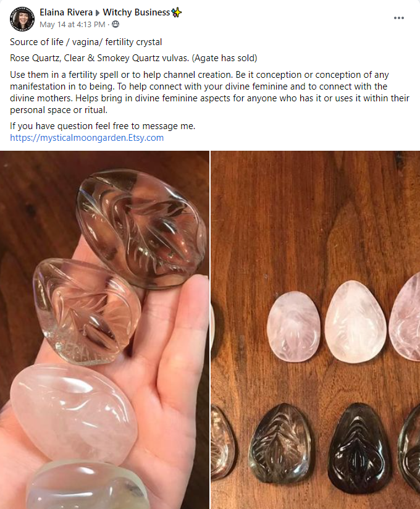The height and width of the screenshot is (509, 420).
Task: Click the group members privacy icon
Action: pos(115,24)
